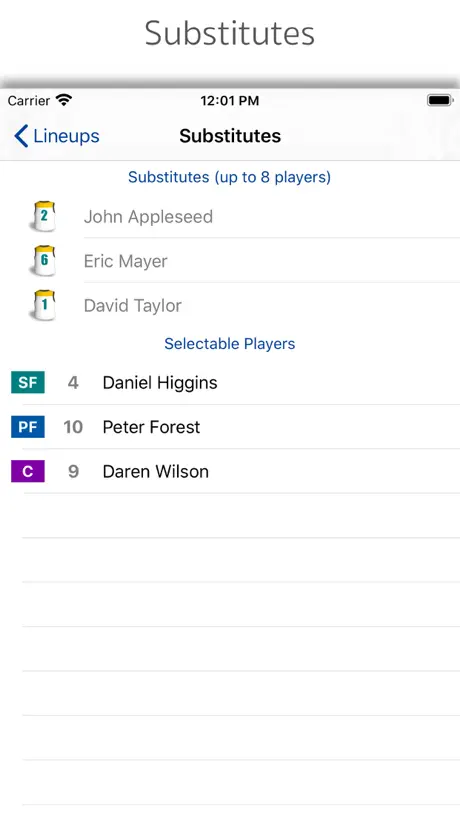Add Daniel Higgins as substitute
This screenshot has height=818, width=460.
pos(230,382)
